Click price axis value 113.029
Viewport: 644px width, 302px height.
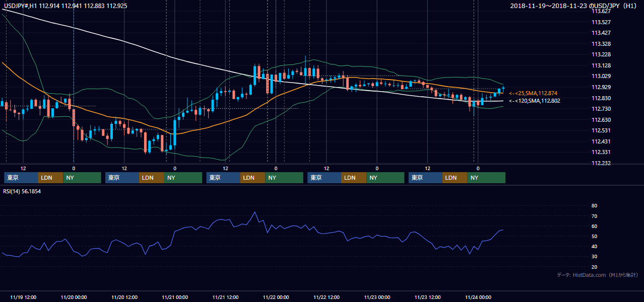pos(601,76)
